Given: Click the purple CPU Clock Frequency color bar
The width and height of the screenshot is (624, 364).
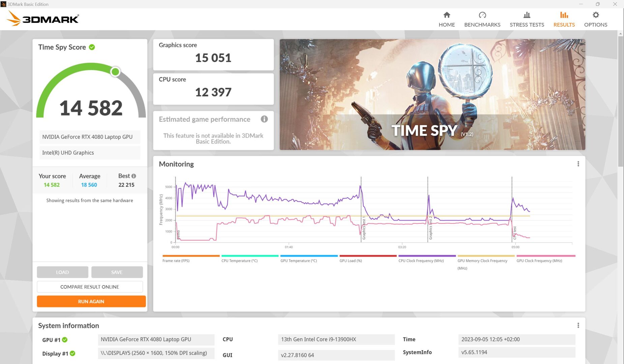Looking at the screenshot, I should tap(427, 256).
